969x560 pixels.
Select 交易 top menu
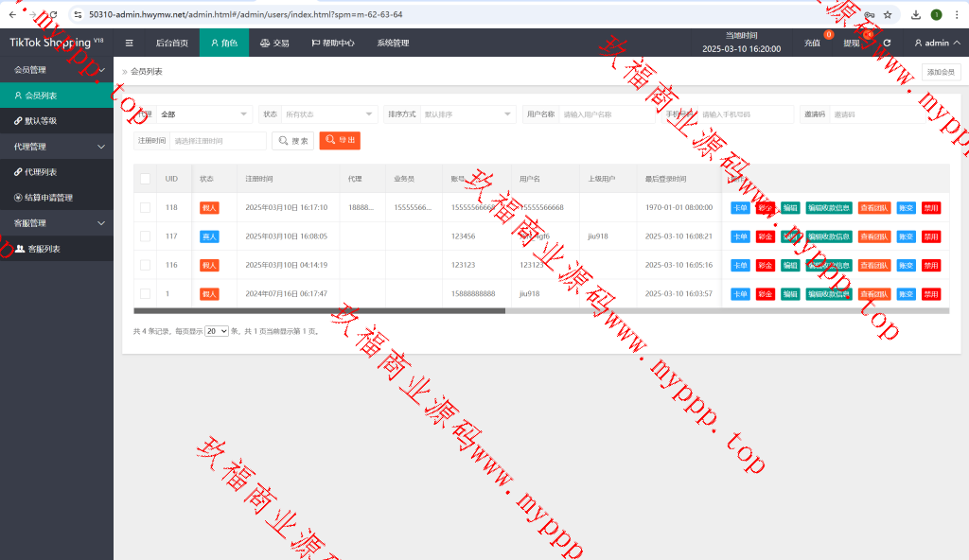pos(274,43)
